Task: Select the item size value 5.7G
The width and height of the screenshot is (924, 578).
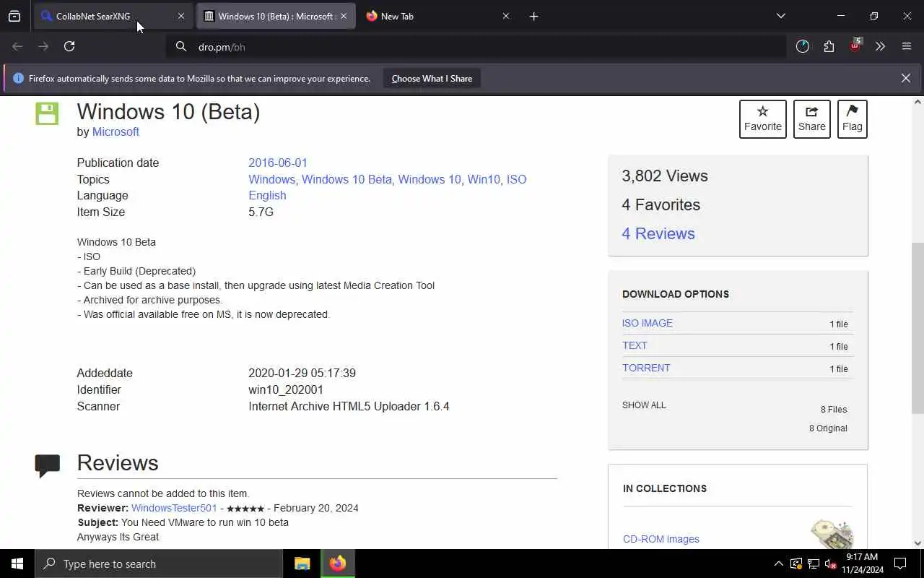Action: coord(261,212)
